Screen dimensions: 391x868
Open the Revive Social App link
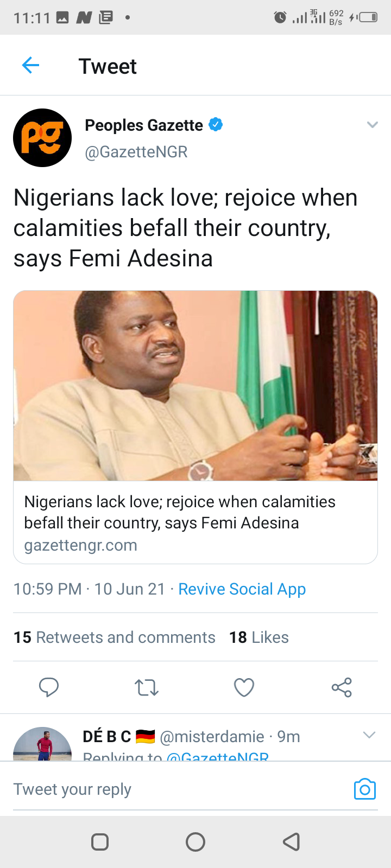[x=242, y=589]
